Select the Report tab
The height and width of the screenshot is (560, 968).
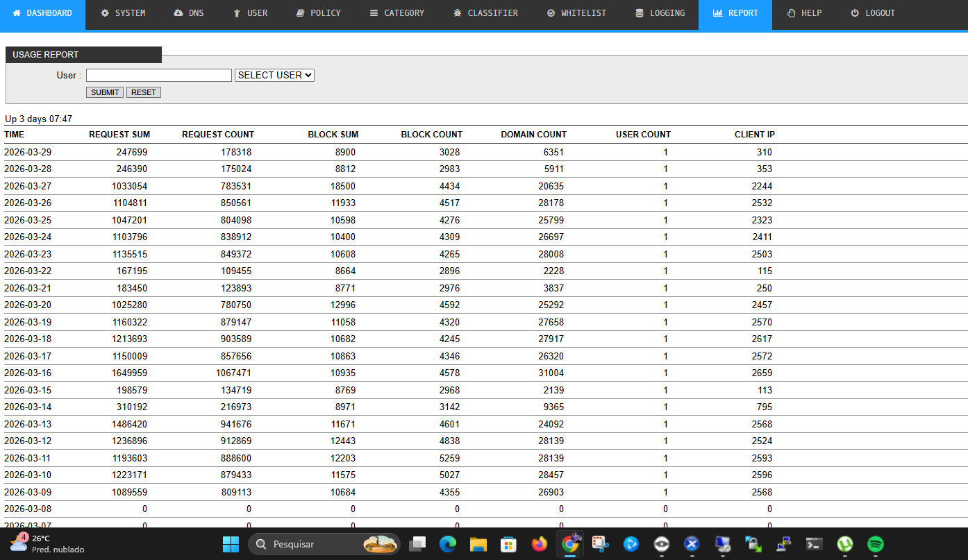[735, 13]
